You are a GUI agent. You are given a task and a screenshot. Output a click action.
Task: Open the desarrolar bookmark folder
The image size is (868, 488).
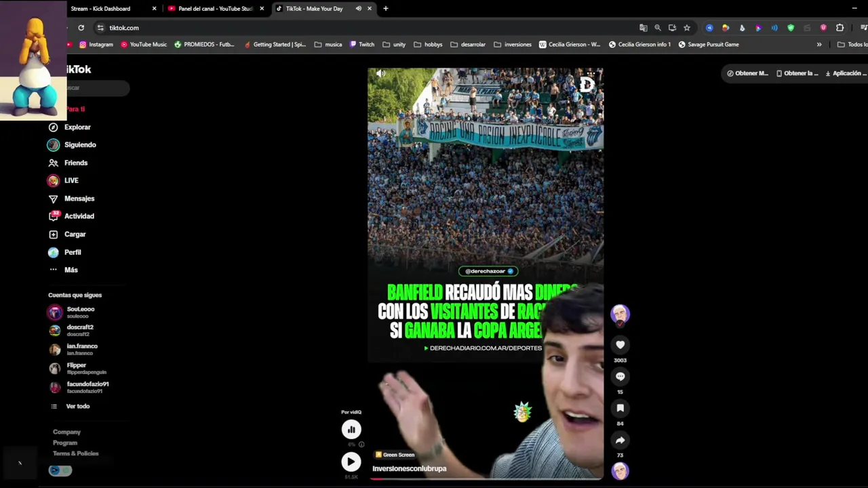point(467,45)
